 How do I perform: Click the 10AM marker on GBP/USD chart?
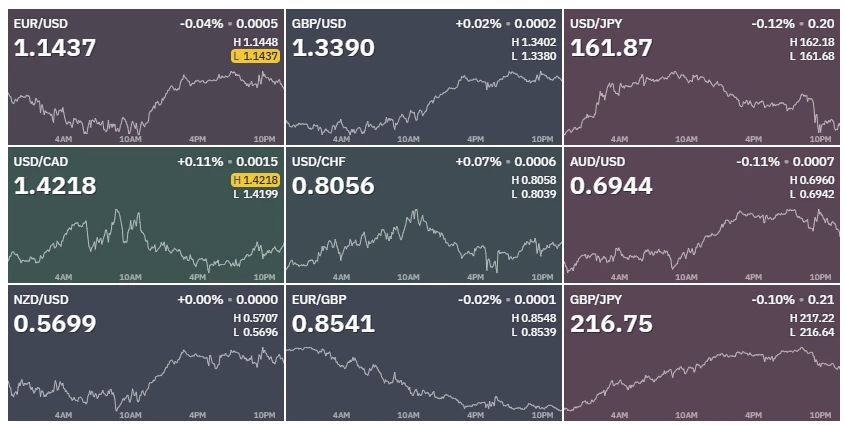click(x=408, y=140)
